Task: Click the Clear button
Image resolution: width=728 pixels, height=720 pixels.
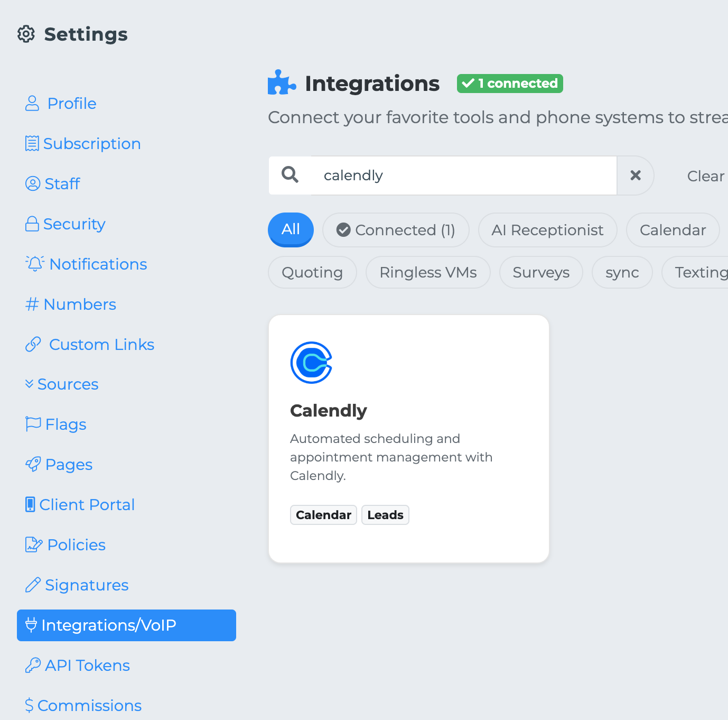Action: 705,176
